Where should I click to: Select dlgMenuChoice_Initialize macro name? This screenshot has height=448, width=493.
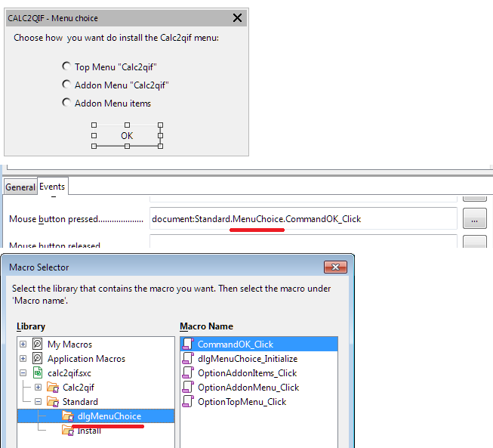pyautogui.click(x=259, y=359)
